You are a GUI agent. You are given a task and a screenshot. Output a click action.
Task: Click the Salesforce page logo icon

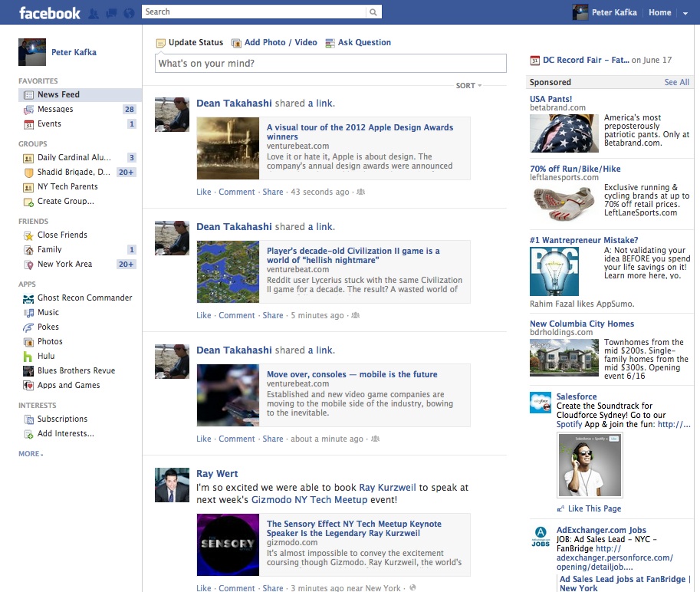click(x=541, y=403)
